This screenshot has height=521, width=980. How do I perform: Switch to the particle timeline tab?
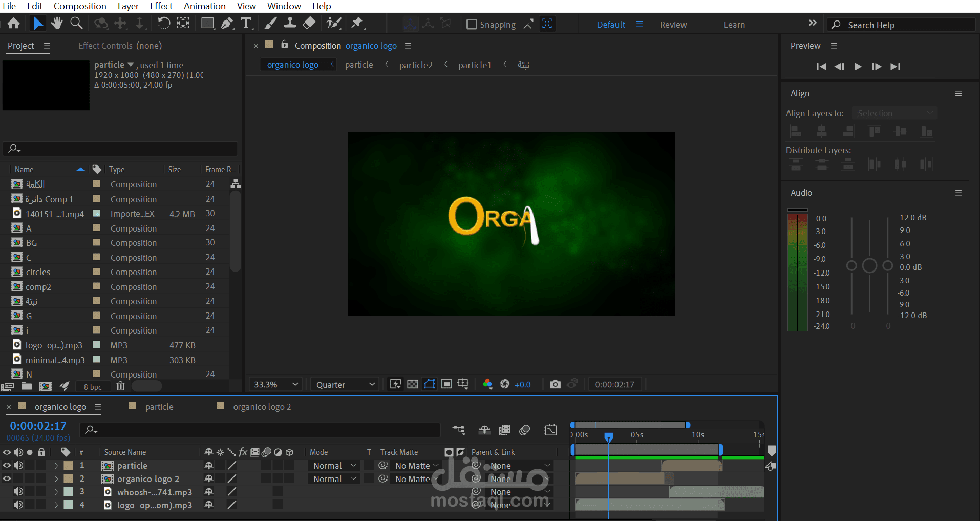(x=159, y=407)
